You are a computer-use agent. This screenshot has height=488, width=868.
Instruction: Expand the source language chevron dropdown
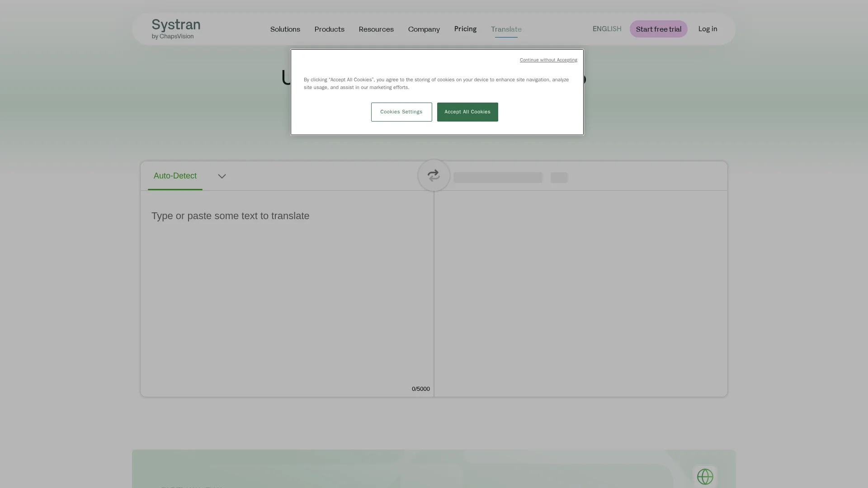coord(222,176)
